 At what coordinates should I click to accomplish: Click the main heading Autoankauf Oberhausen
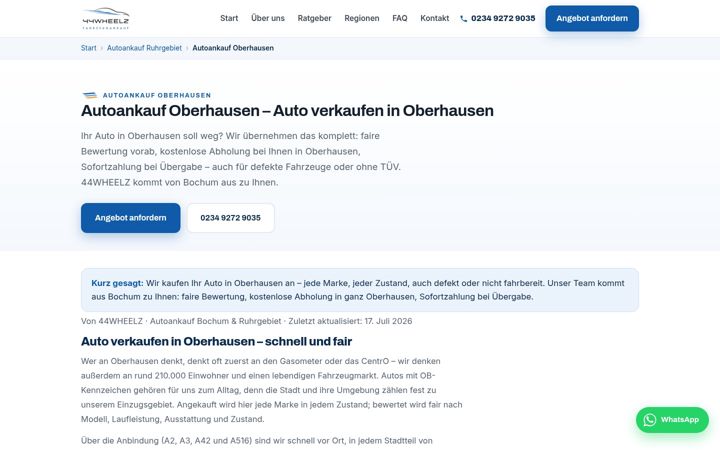pyautogui.click(x=287, y=111)
